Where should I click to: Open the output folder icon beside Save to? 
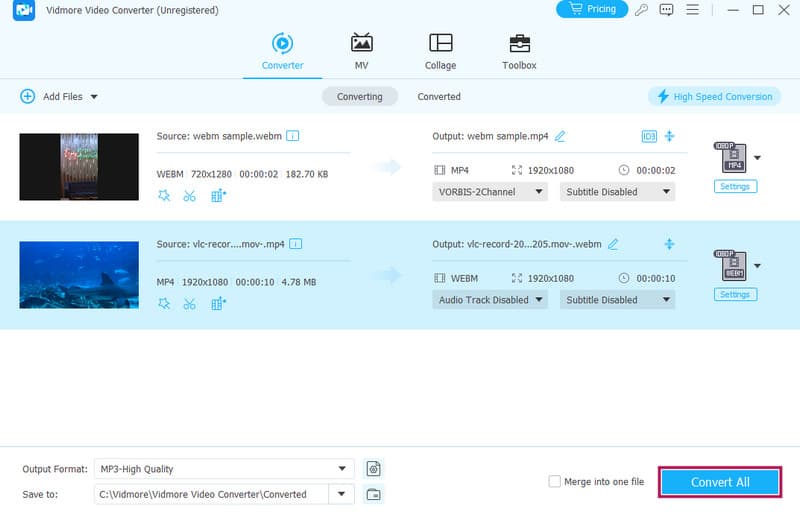point(374,494)
